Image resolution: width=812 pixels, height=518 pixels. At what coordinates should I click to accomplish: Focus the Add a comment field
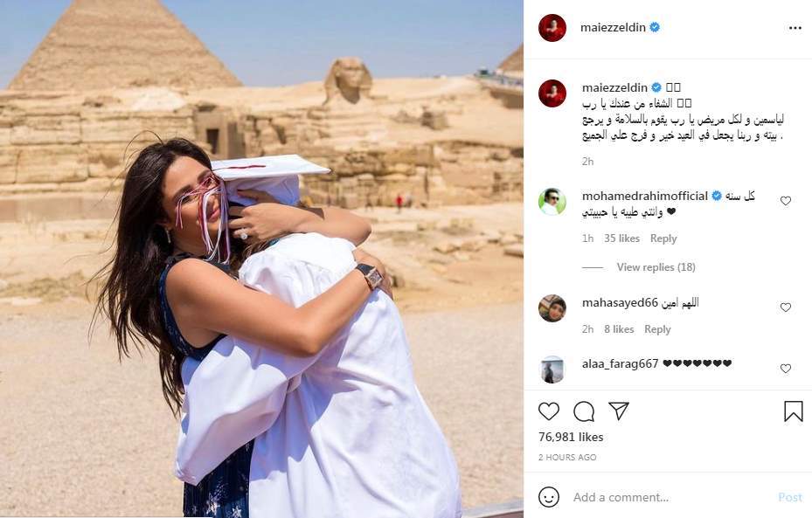click(670, 497)
